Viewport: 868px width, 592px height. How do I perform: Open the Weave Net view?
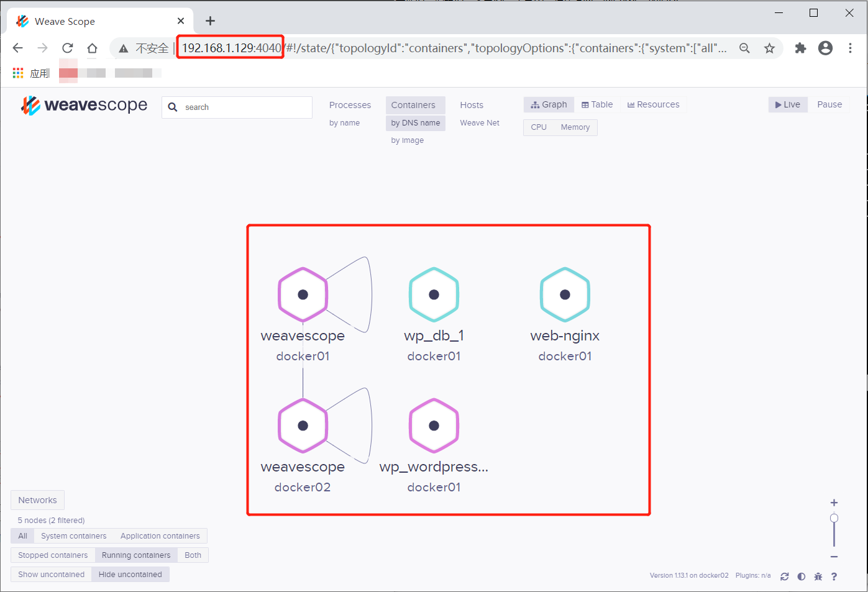tap(480, 123)
